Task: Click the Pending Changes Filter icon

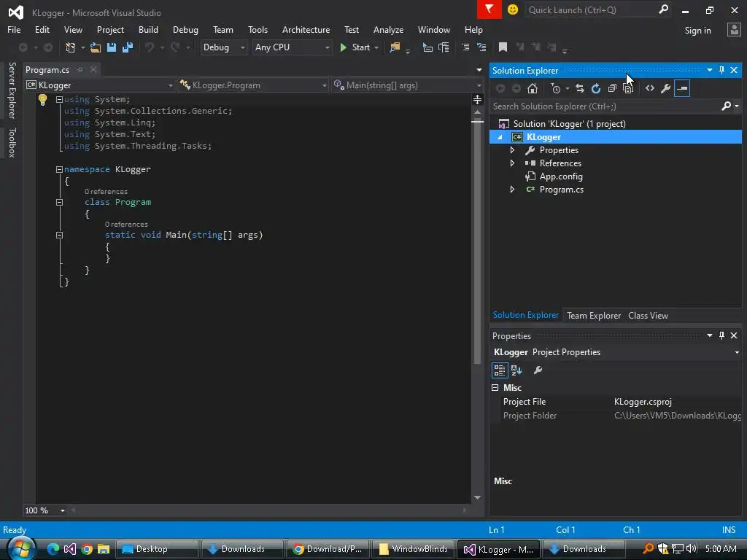Action: (x=556, y=88)
